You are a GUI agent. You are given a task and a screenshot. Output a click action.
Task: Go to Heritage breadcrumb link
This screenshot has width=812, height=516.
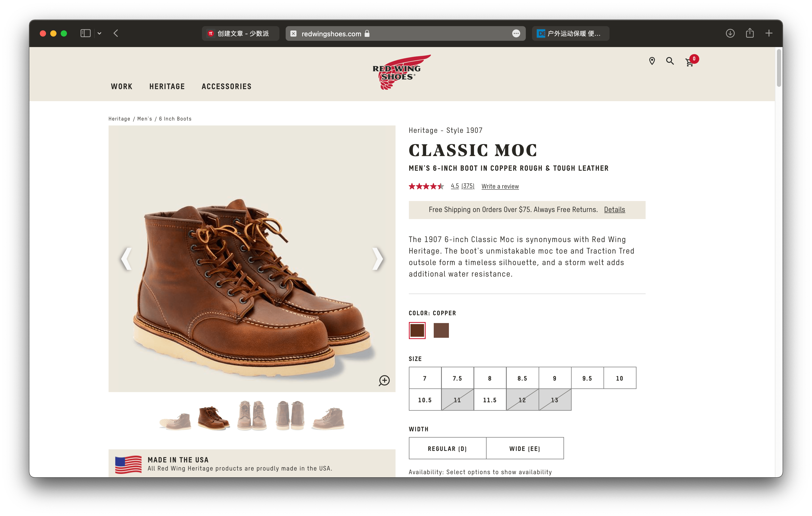119,119
